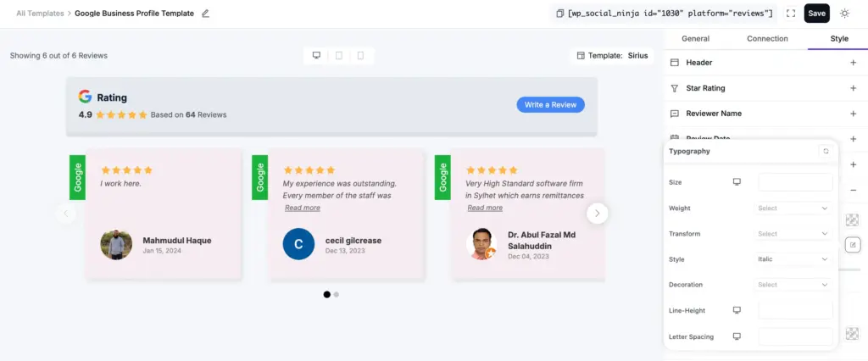Select device icon next to Line-Height
This screenshot has width=868, height=361.
point(737,310)
